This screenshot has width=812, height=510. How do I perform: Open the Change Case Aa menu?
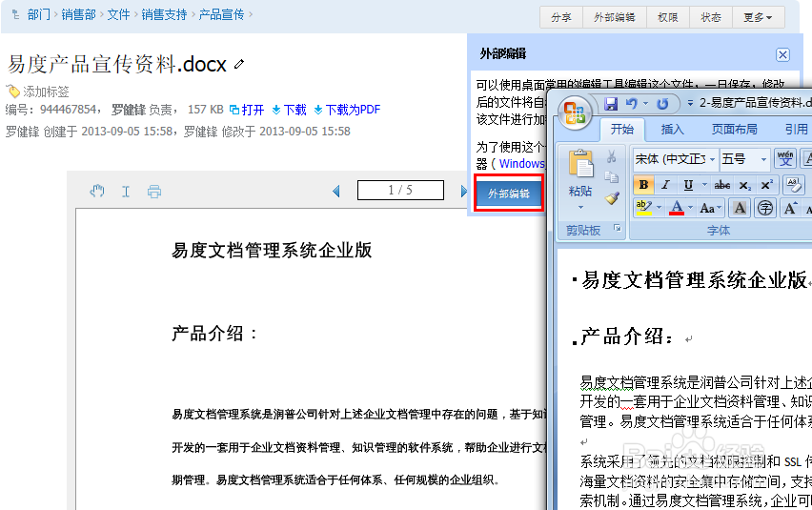point(711,208)
